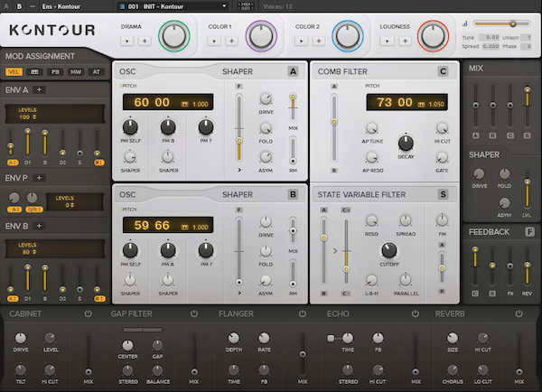Click the Color 1 plus button
The width and height of the screenshot is (542, 392).
231,42
